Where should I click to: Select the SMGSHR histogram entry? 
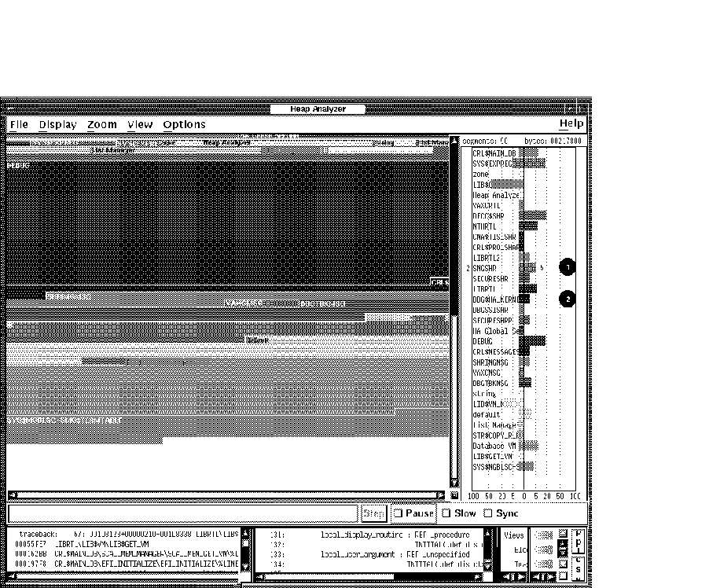[485, 268]
